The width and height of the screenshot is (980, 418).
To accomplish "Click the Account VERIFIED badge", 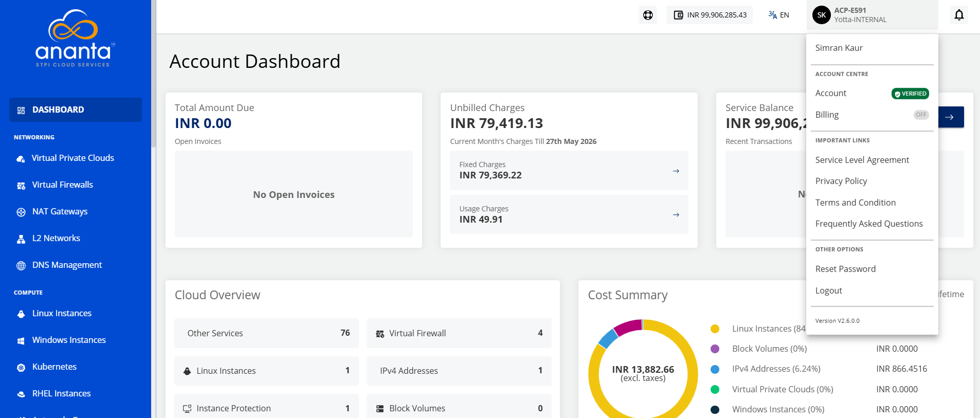I will point(910,94).
